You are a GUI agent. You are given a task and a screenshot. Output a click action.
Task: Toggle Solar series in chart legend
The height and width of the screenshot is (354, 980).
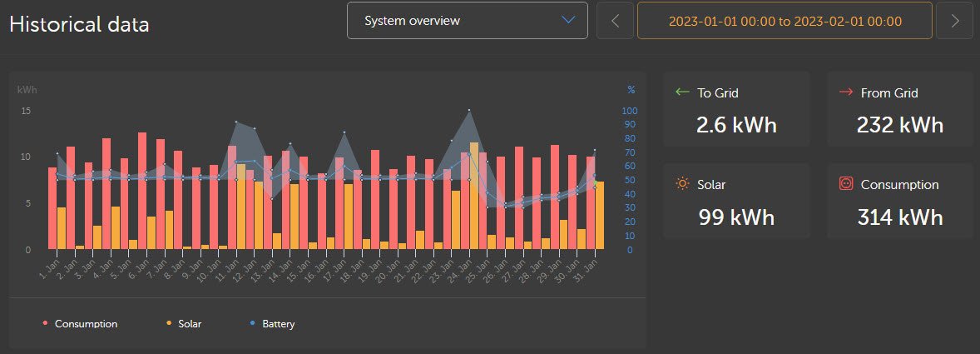189,324
